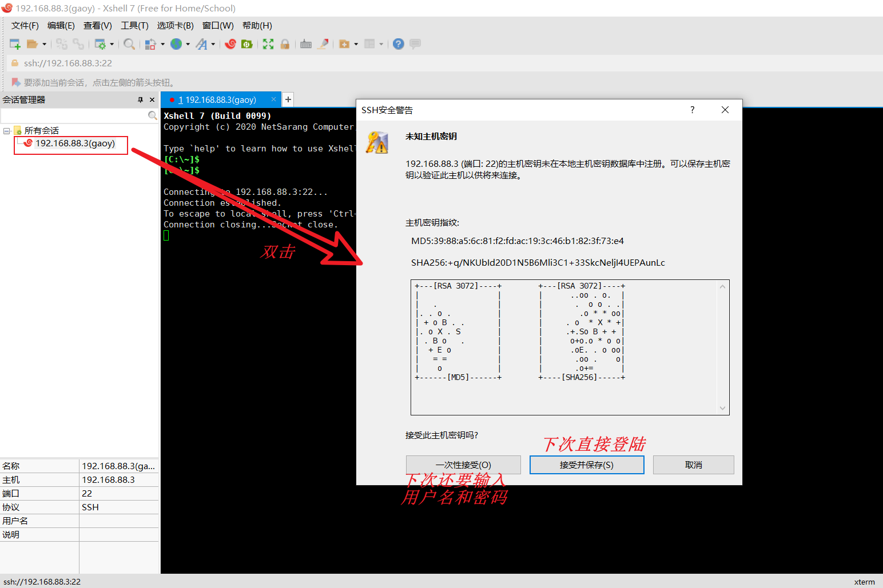Viewport: 883px width, 588px height.
Task: Open the 帮助(H) menu
Action: tap(257, 26)
